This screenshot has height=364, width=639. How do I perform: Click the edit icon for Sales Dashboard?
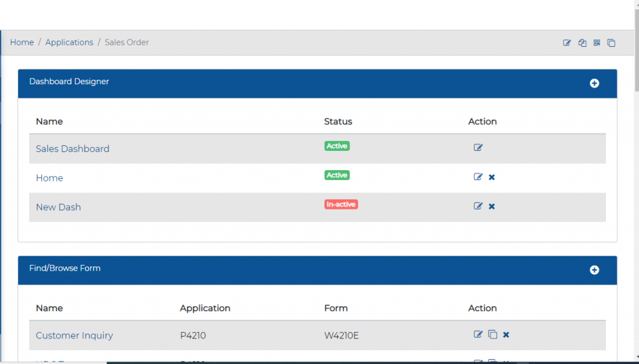click(x=478, y=147)
